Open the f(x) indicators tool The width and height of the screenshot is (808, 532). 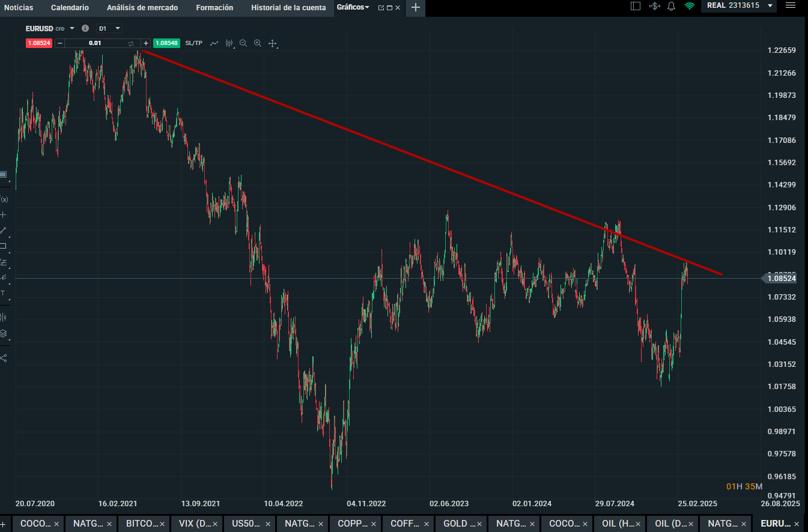point(4,199)
